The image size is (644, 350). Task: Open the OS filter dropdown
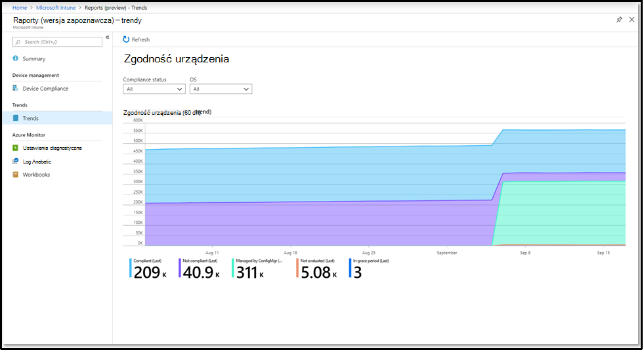pyautogui.click(x=221, y=89)
